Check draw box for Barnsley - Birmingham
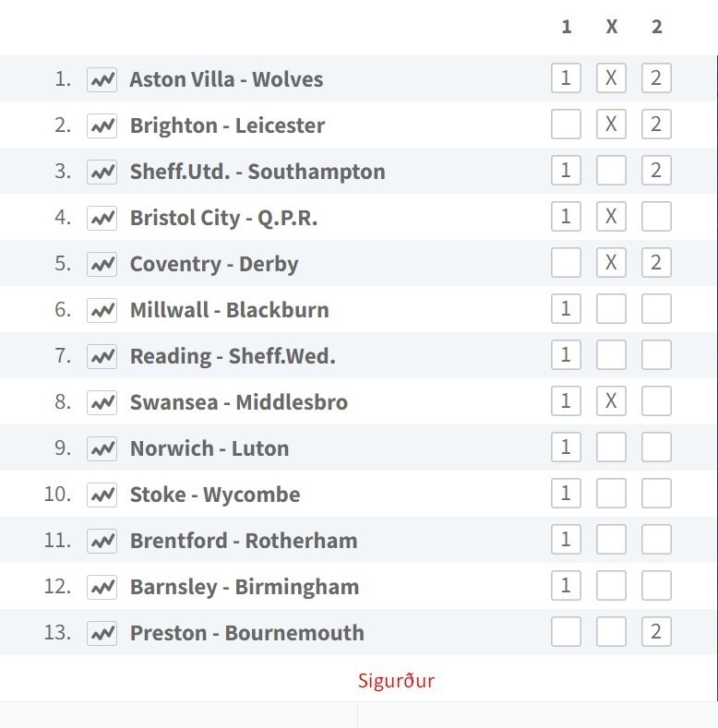 tap(611, 586)
